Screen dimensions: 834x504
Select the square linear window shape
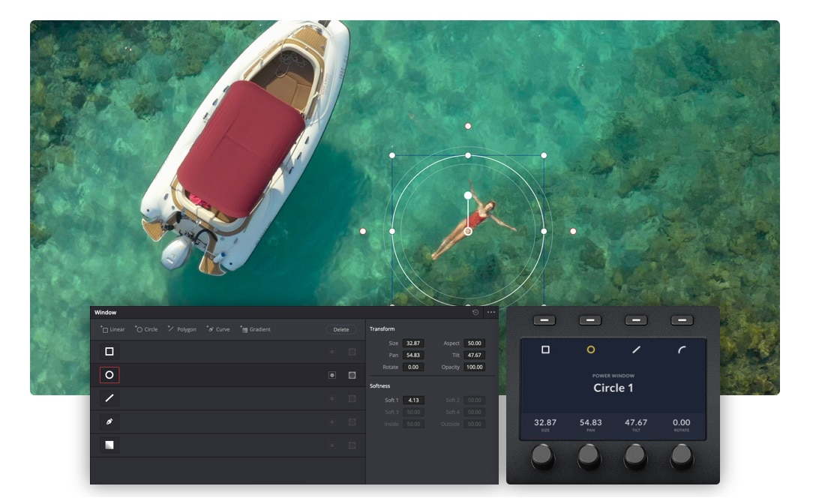pyautogui.click(x=109, y=352)
